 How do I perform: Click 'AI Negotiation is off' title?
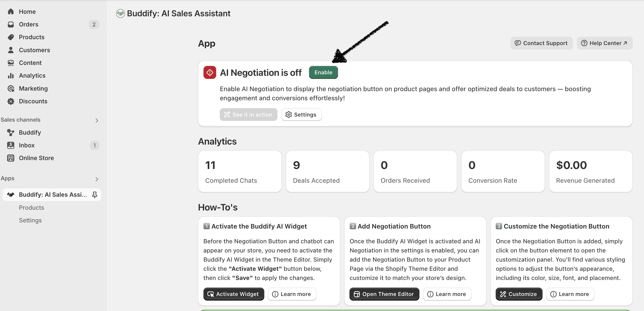point(261,73)
